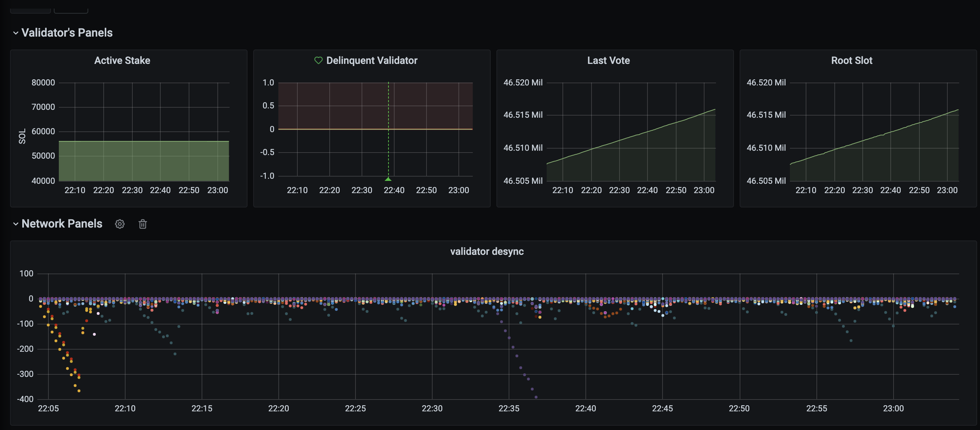Click the 46.520 Mil value in Last Vote
The width and height of the screenshot is (980, 430).
tap(523, 83)
